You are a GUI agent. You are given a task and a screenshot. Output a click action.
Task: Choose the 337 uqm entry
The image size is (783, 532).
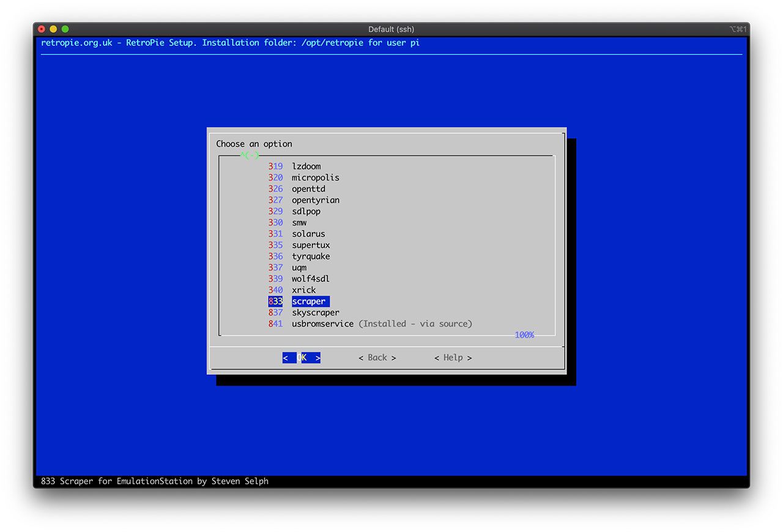[x=299, y=267]
